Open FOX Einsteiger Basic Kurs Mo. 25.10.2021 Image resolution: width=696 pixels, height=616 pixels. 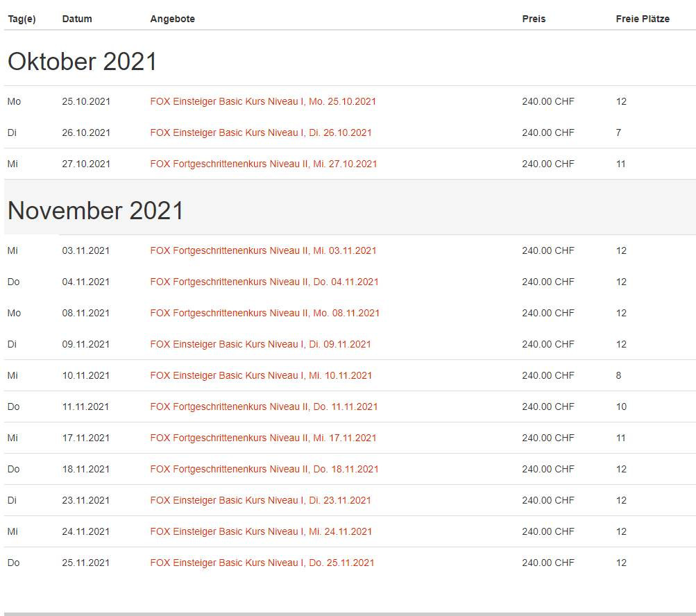263,101
